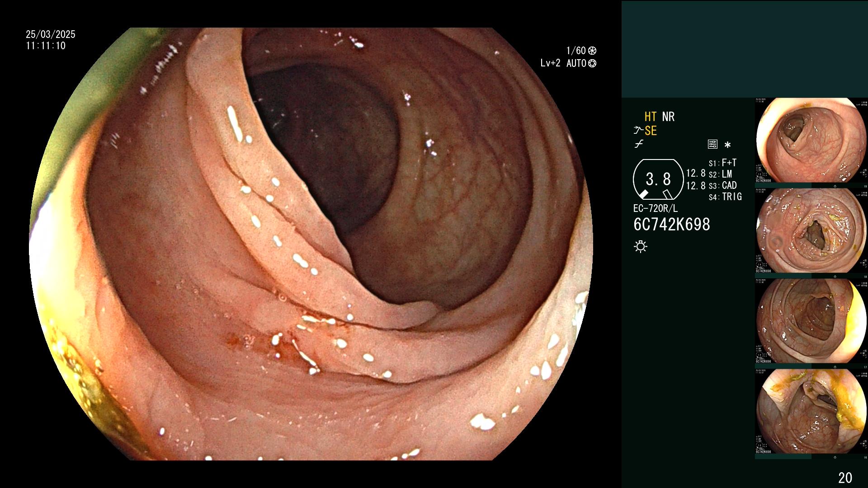Viewport: 868px width, 488px height.
Task: Click the serial number 6C742K698
Action: pos(672,225)
